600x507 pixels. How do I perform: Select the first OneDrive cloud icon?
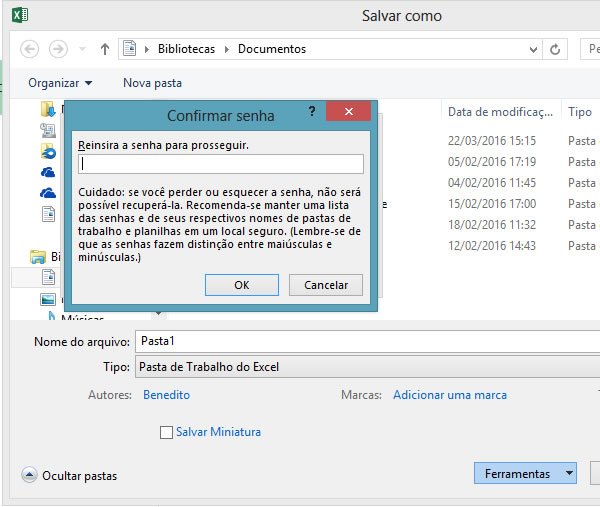click(x=48, y=173)
